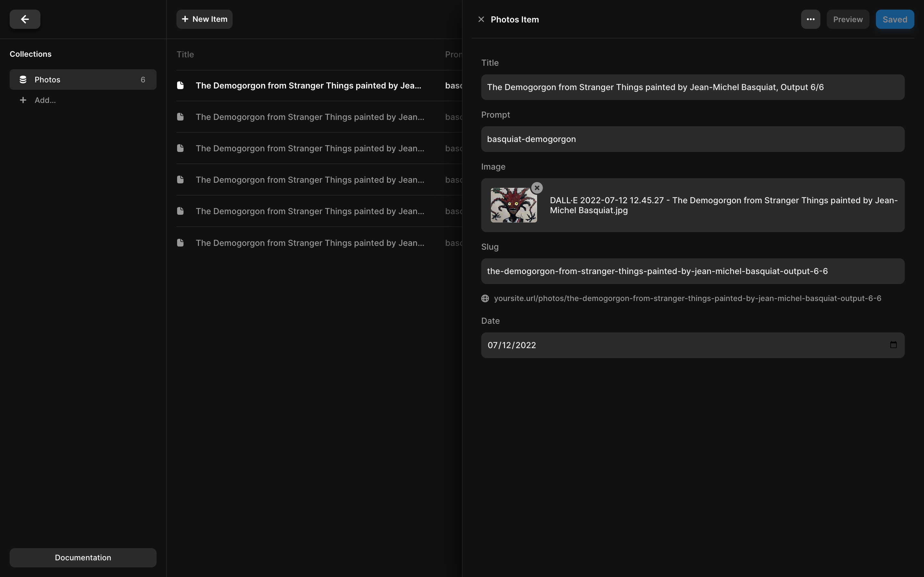This screenshot has width=924, height=577.
Task: Open the Documentation link
Action: coord(83,557)
